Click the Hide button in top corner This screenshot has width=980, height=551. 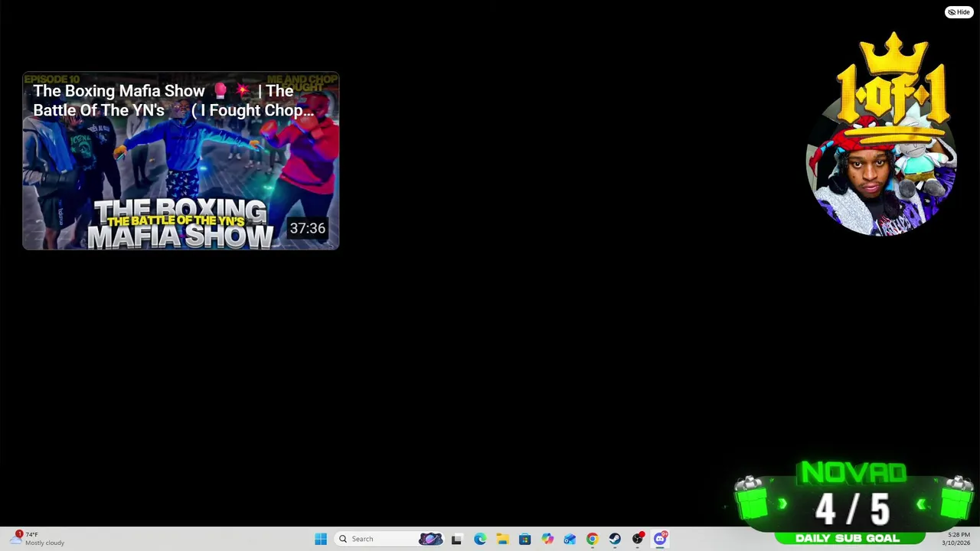[959, 12]
